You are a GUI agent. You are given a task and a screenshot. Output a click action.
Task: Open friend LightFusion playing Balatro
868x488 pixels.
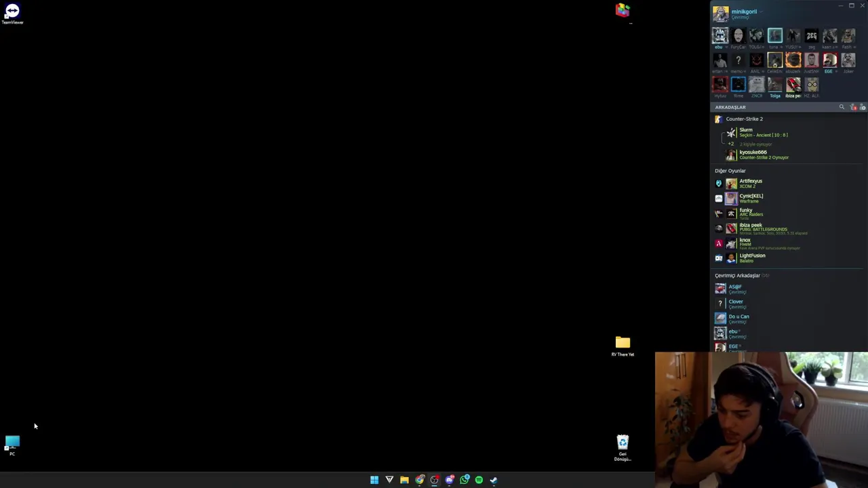[x=787, y=258]
